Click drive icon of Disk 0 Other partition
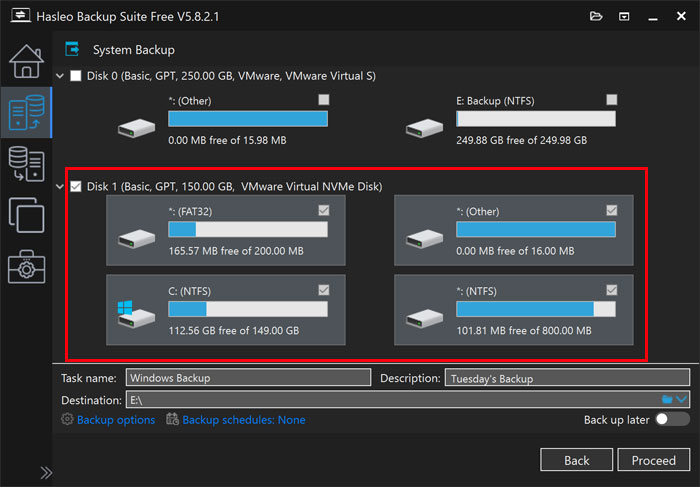Viewport: 700px width, 487px height. [x=136, y=128]
